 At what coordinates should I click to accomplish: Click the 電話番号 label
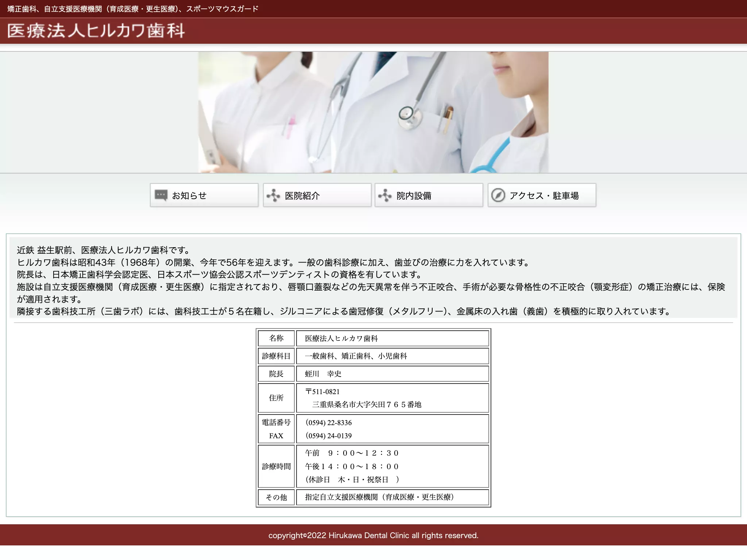(x=276, y=423)
